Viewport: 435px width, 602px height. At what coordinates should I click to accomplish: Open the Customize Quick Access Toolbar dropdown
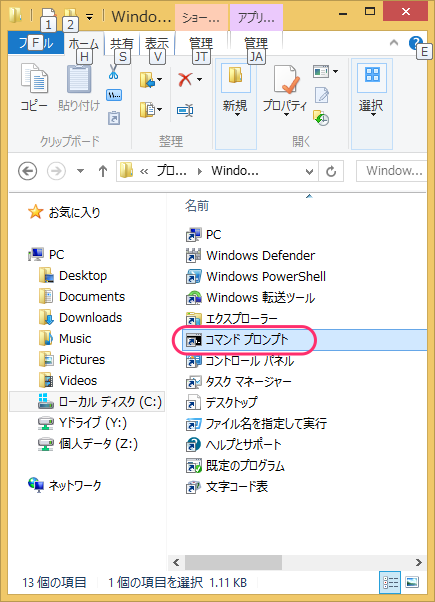[x=89, y=17]
